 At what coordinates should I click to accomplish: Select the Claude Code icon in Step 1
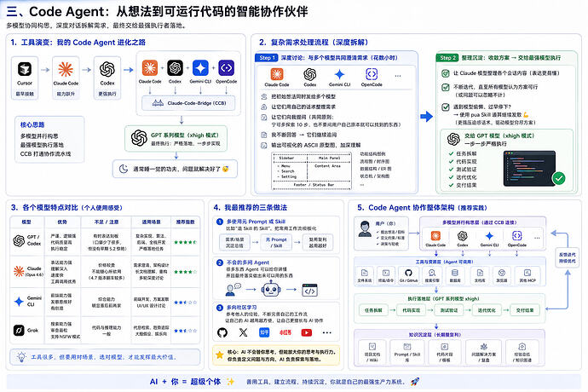277,74
